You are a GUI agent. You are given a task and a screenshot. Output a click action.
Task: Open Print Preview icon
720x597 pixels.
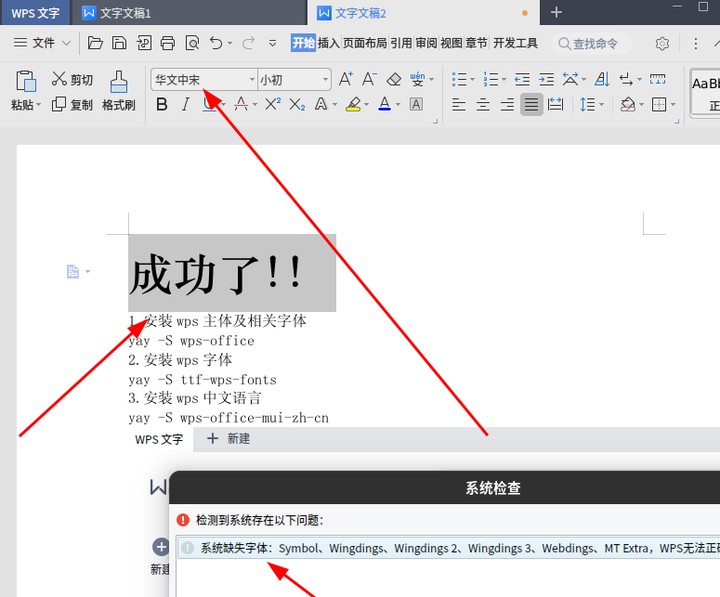click(192, 43)
